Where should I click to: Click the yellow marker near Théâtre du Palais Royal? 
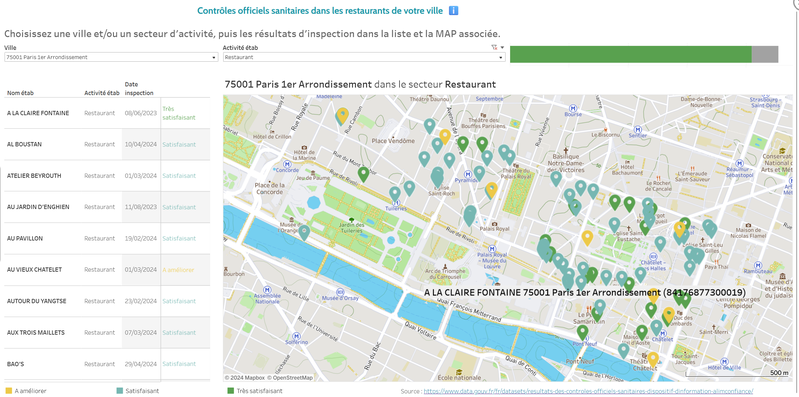click(x=491, y=190)
